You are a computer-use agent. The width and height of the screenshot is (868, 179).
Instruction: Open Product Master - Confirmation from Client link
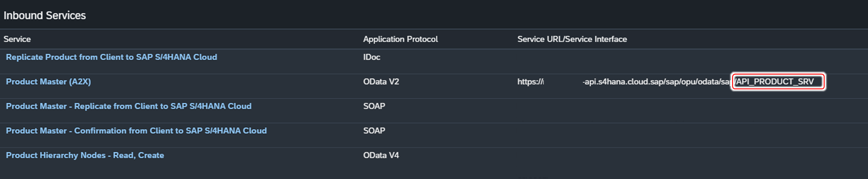click(x=136, y=131)
